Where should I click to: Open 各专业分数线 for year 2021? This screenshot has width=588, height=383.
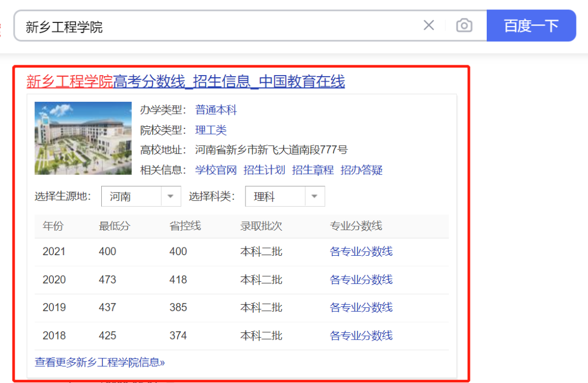(361, 251)
